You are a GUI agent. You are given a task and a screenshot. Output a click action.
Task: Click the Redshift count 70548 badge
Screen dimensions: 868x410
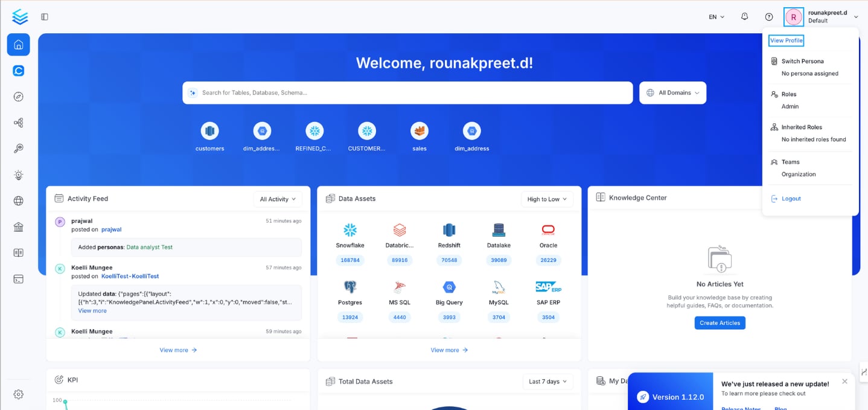point(449,260)
